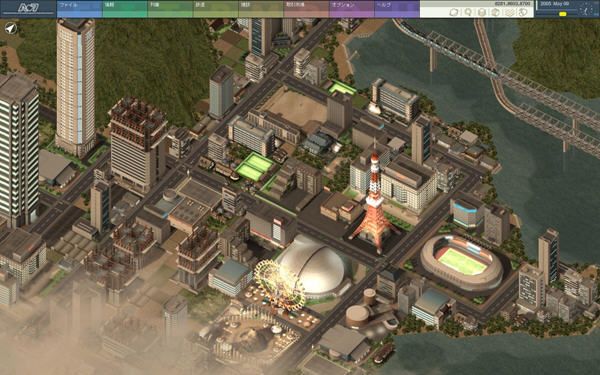This screenshot has width=600, height=375.
Task: Click the first view icon in the white toolbar panel
Action: 454,12
